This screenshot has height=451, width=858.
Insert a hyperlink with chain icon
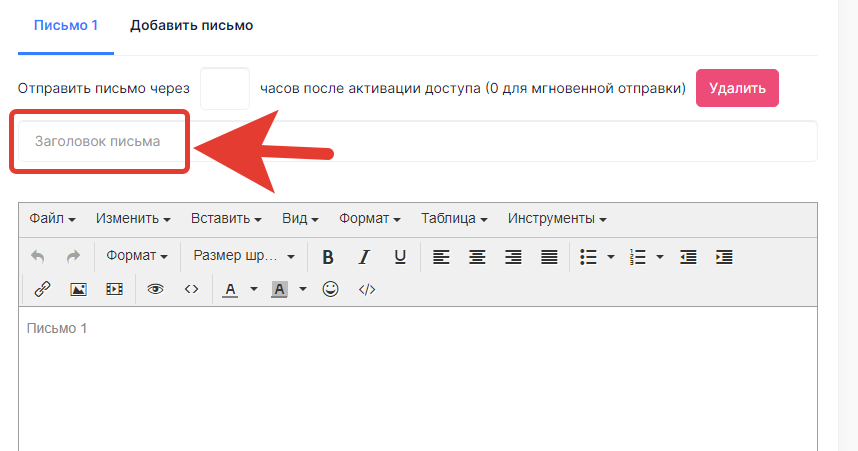point(42,289)
